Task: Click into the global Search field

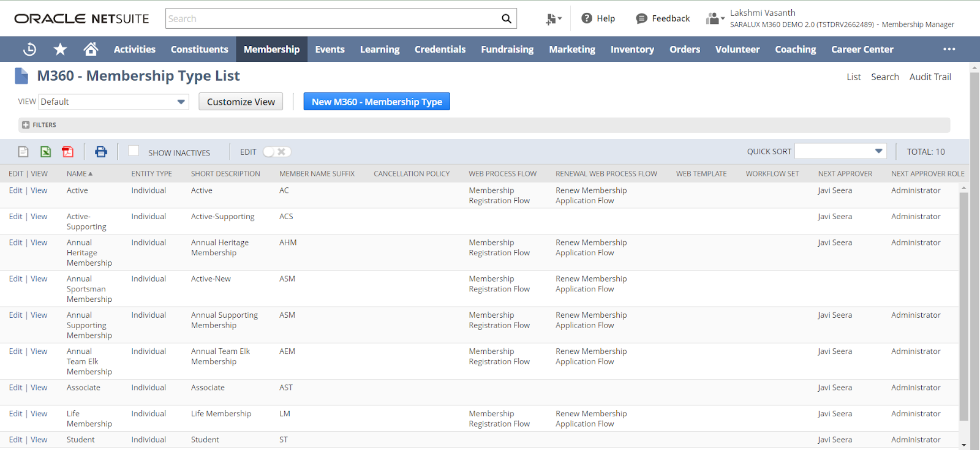Action: point(331,18)
